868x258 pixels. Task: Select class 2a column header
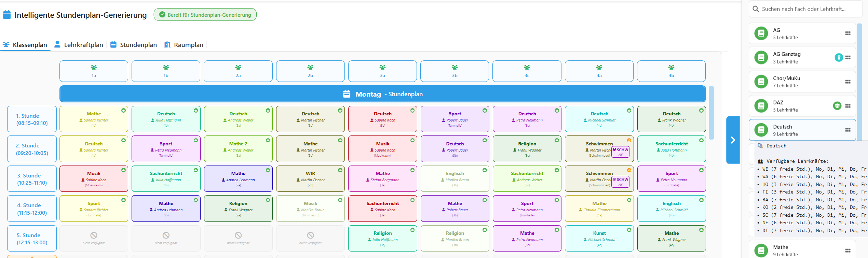(238, 71)
